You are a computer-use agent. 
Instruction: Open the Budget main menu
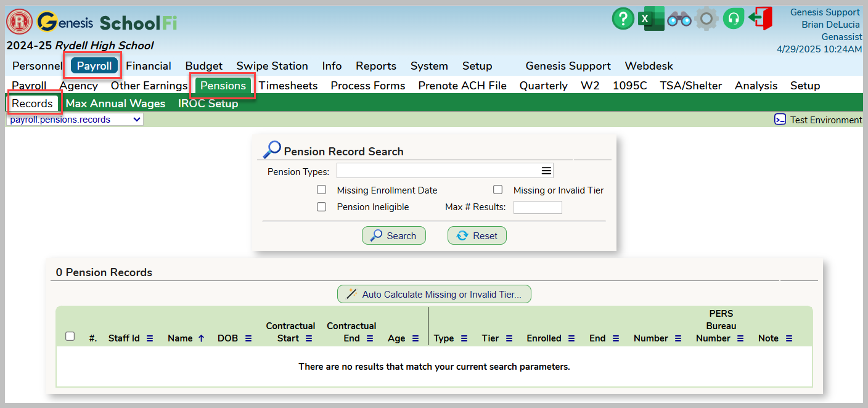(204, 66)
